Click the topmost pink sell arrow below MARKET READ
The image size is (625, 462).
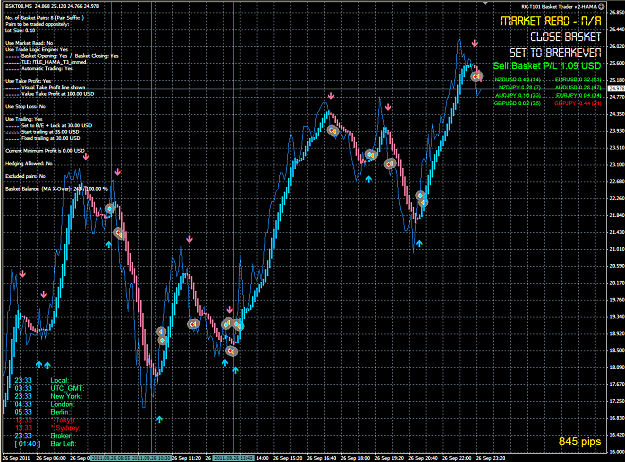click(x=474, y=43)
